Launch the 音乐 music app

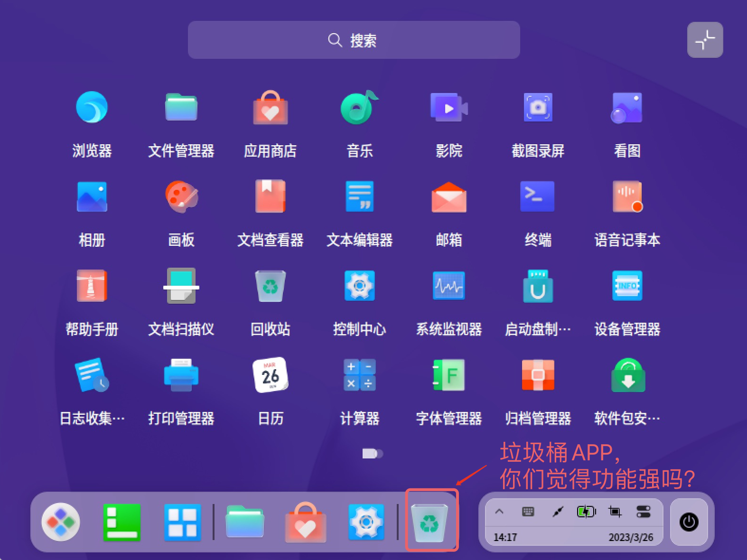coord(359,107)
